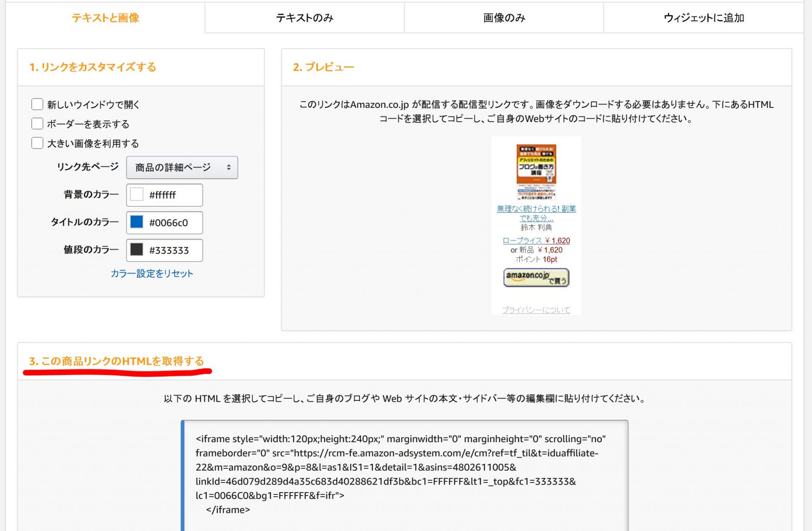This screenshot has height=531, width=812.
Task: Open the リンク先ページ dropdown
Action: tap(182, 167)
